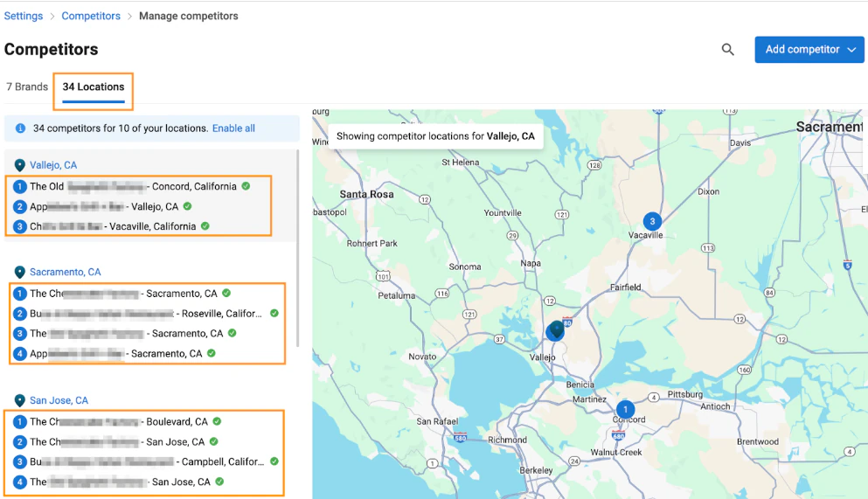
Task: Select competitor ending in Campbell, Califor...
Action: (x=146, y=461)
